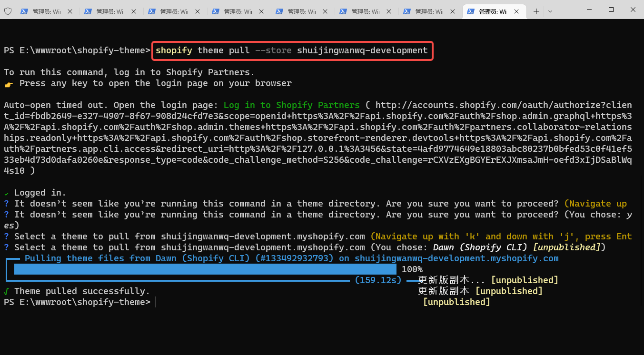Viewport: 644px width, 355px height.
Task: Click the '更新版副本...' line with ellipsis
Action: [488, 280]
